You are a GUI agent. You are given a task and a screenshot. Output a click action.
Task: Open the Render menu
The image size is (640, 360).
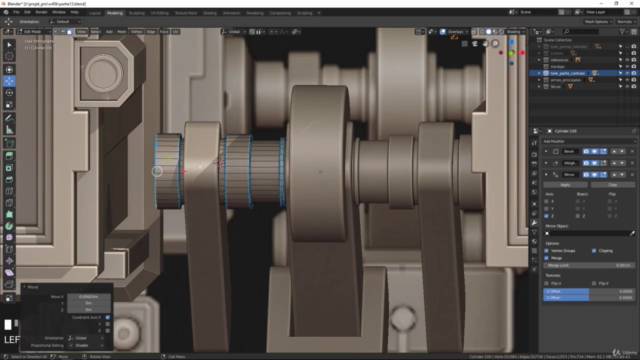[x=41, y=13]
